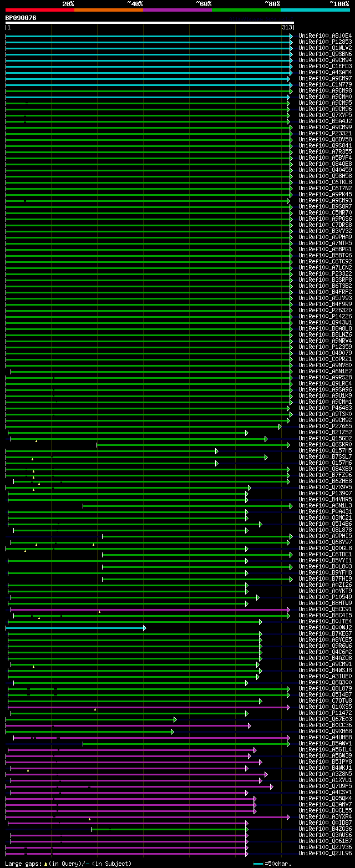Screen dimensions: 355x868
Task: Click the UniRef100_A4CSV1 label
Action: pos(325,793)
